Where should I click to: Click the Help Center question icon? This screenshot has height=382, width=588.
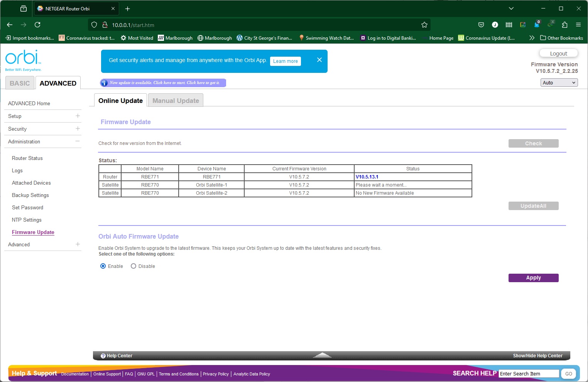(103, 356)
